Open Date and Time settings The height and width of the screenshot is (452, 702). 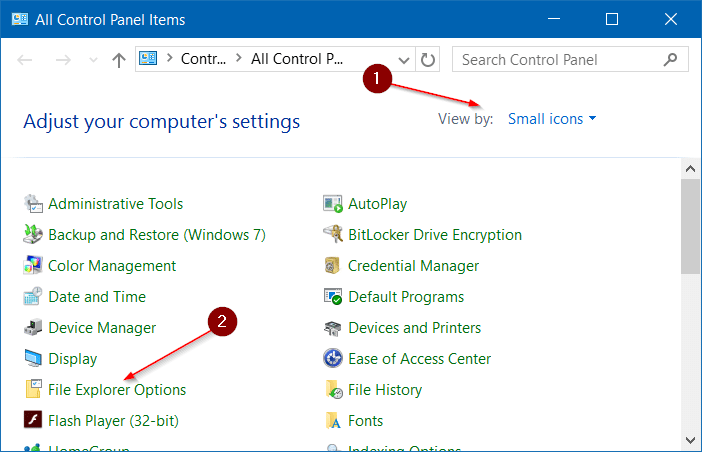[x=97, y=297]
